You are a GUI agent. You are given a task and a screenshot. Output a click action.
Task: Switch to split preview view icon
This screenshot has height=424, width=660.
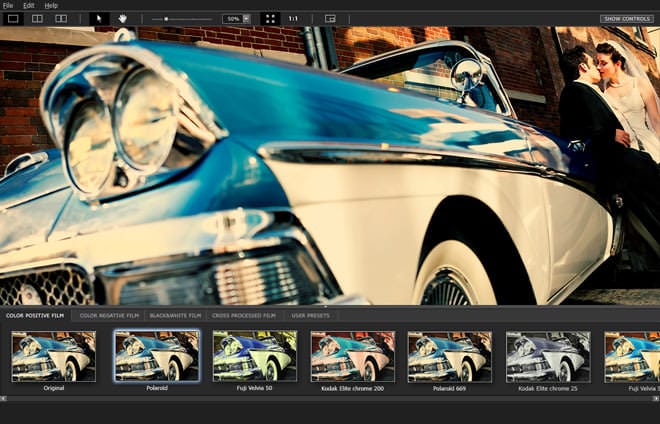(x=37, y=18)
